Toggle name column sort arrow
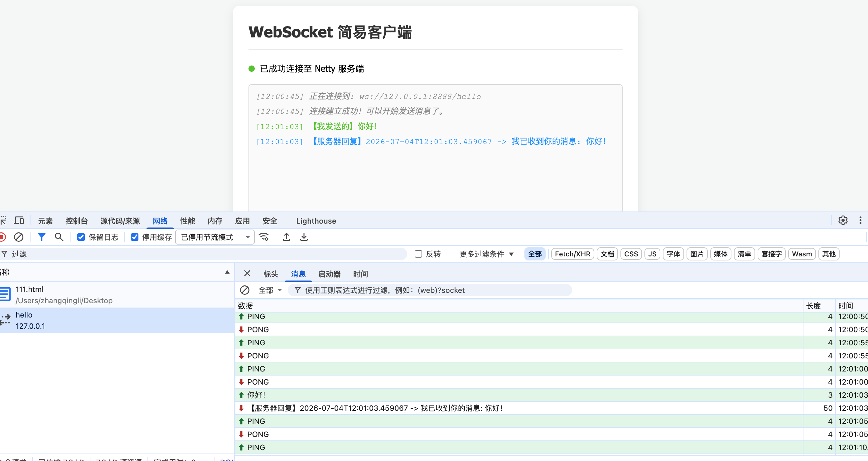The height and width of the screenshot is (461, 868). coord(227,272)
